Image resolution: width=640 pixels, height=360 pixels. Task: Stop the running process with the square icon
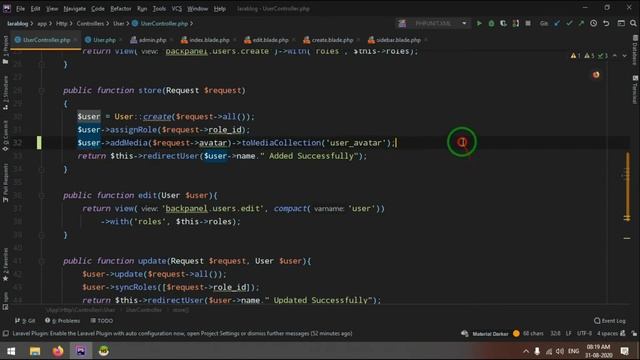tap(528, 24)
